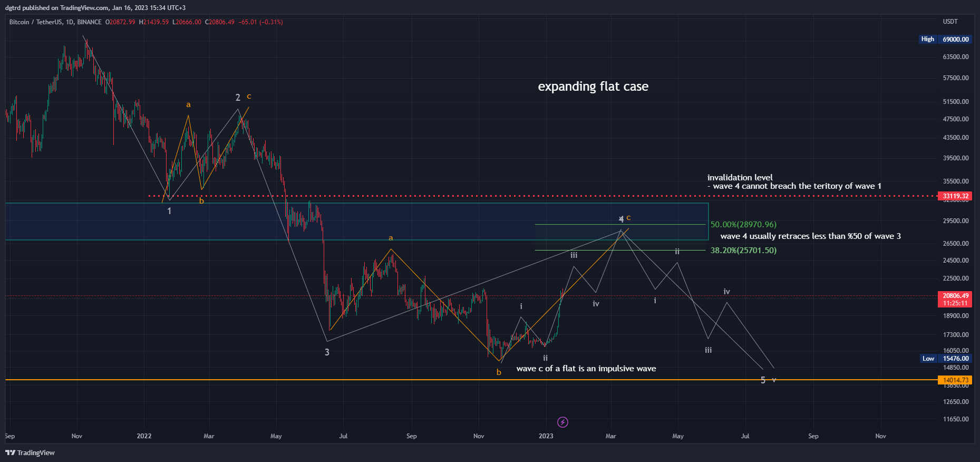Click the 'invalidation level' annotation text
Viewport: 980px width, 462px height.
pyautogui.click(x=740, y=177)
